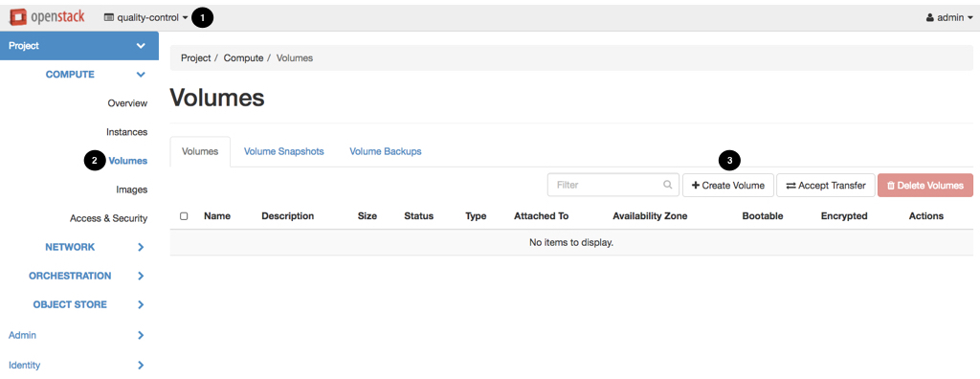The width and height of the screenshot is (980, 379).
Task: Click the Create Volume button
Action: (728, 186)
